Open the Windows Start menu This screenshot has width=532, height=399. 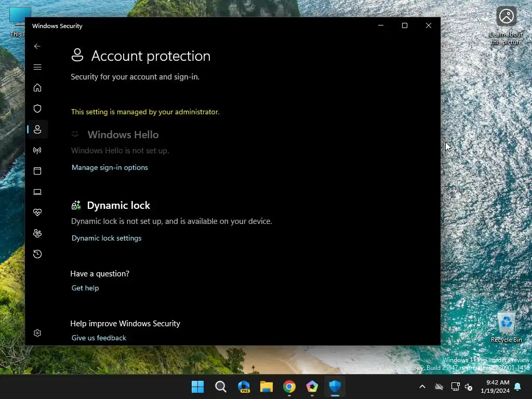[x=197, y=387]
